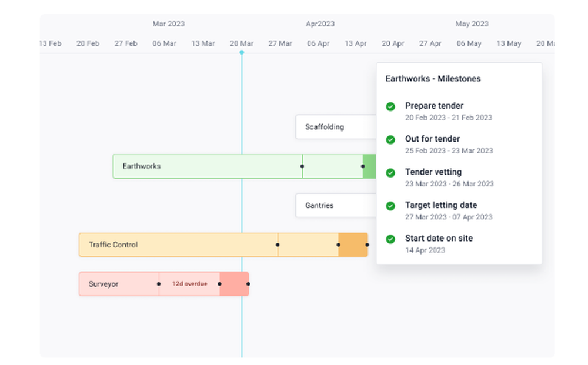
Task: Click the 12d overdue badge on Surveyor bar
Action: (x=189, y=284)
